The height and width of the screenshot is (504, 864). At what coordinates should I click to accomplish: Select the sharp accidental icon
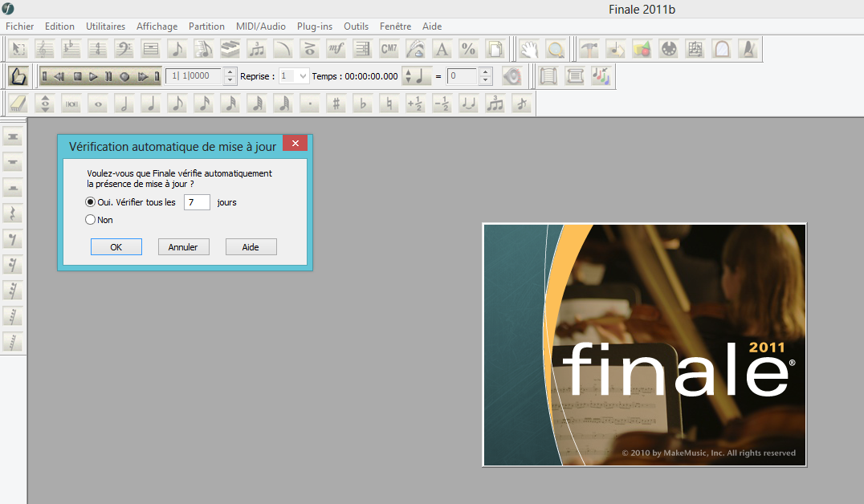coord(336,104)
